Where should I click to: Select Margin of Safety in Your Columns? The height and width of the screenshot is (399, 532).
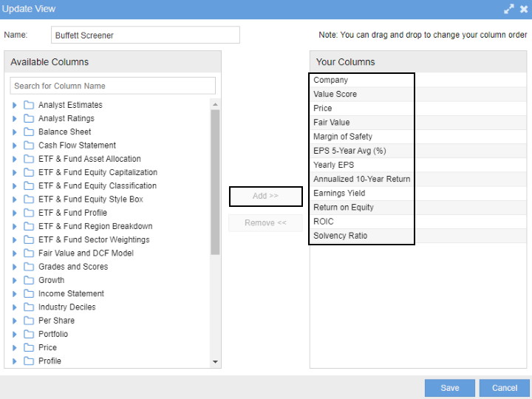[x=343, y=137]
